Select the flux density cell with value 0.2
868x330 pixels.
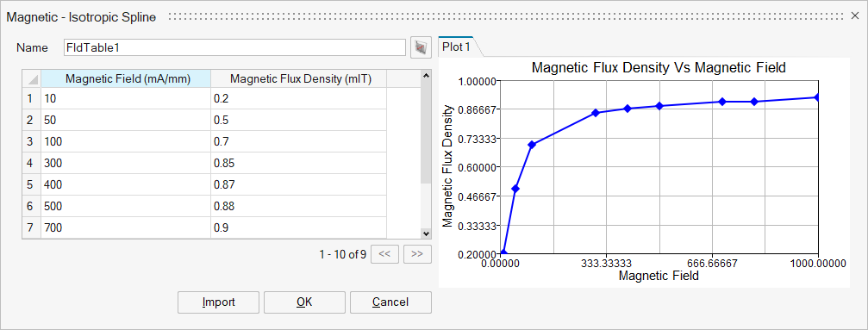tap(298, 98)
